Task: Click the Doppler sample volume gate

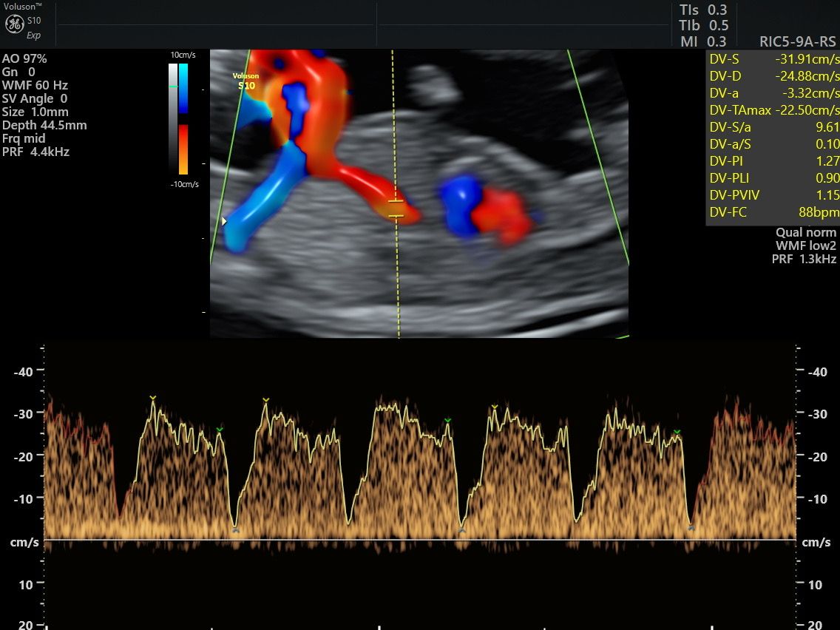Action: 396,209
